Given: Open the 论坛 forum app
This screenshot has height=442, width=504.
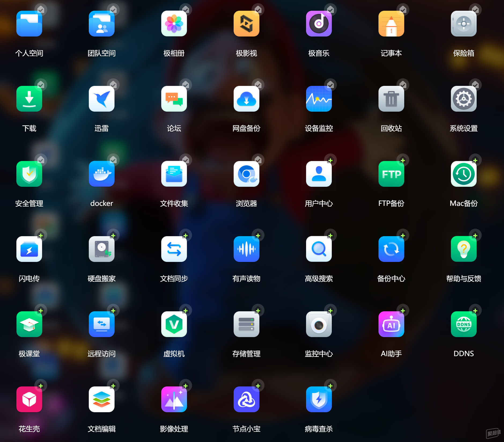Looking at the screenshot, I should 174,99.
